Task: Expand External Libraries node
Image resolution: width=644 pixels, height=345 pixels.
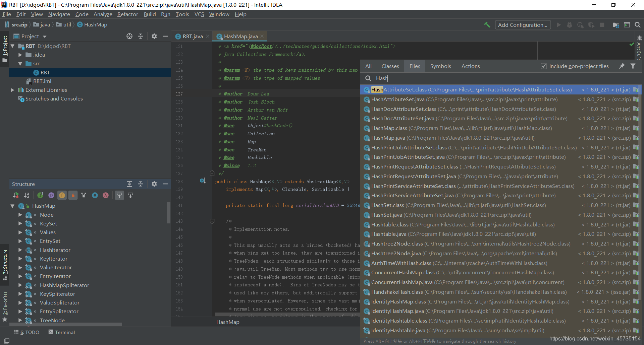Action: 12,90
